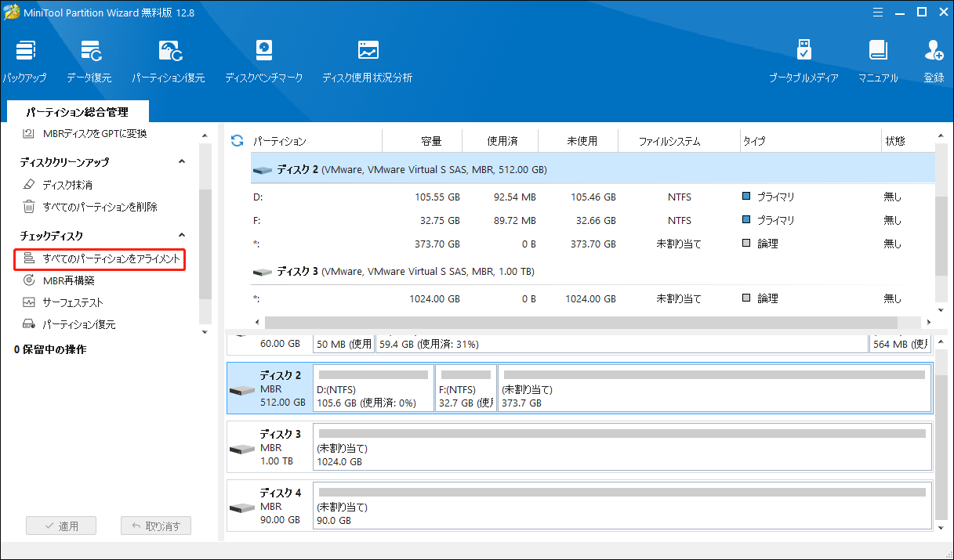Click the 登録 icon

934,61
